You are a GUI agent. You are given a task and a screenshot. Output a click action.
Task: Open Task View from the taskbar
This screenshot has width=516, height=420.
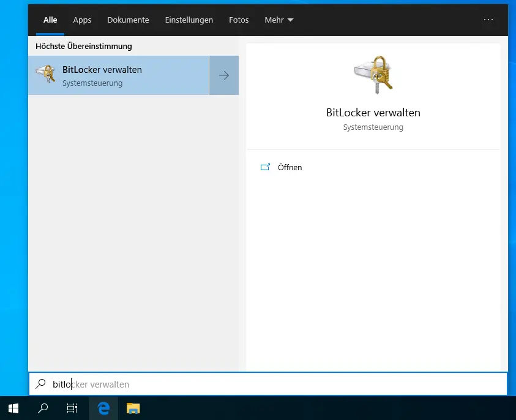point(72,408)
